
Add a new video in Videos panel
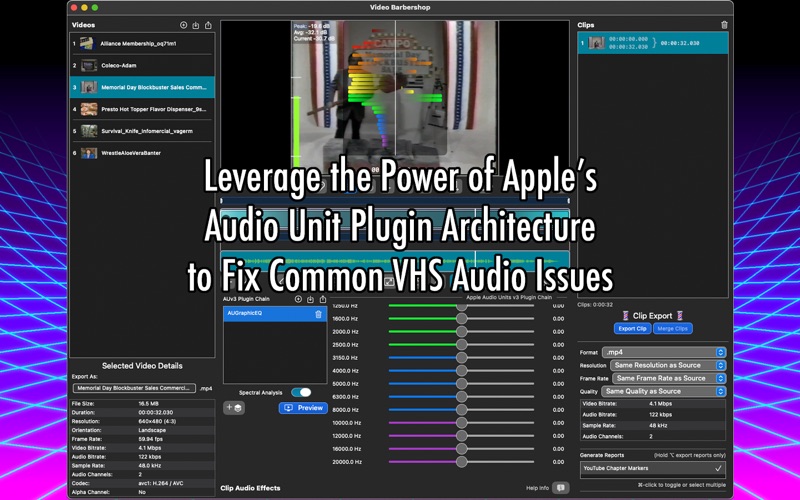click(x=184, y=25)
